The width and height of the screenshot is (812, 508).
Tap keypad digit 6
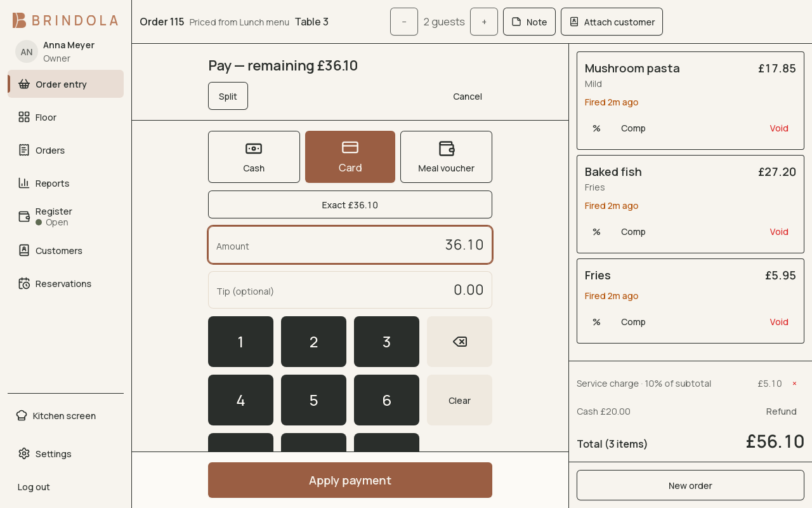tap(386, 400)
